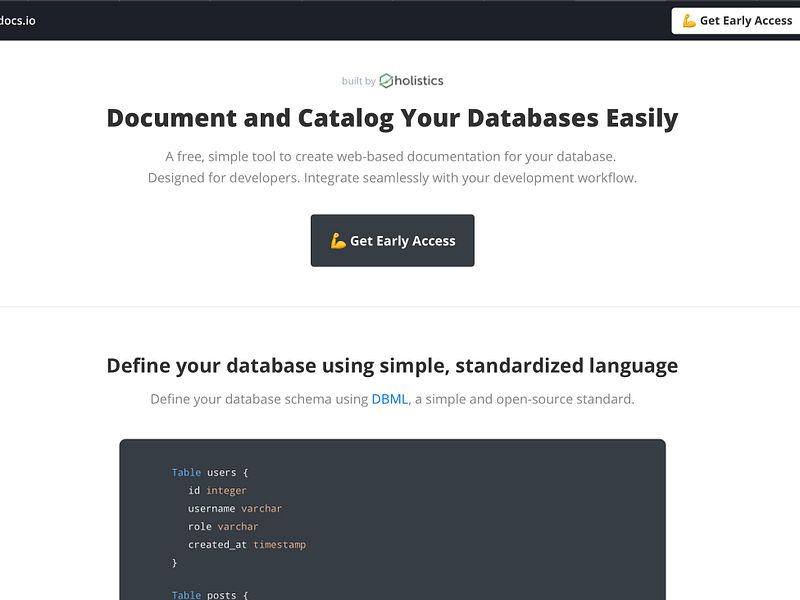Click the 'Table posts {' code line

[x=210, y=594]
